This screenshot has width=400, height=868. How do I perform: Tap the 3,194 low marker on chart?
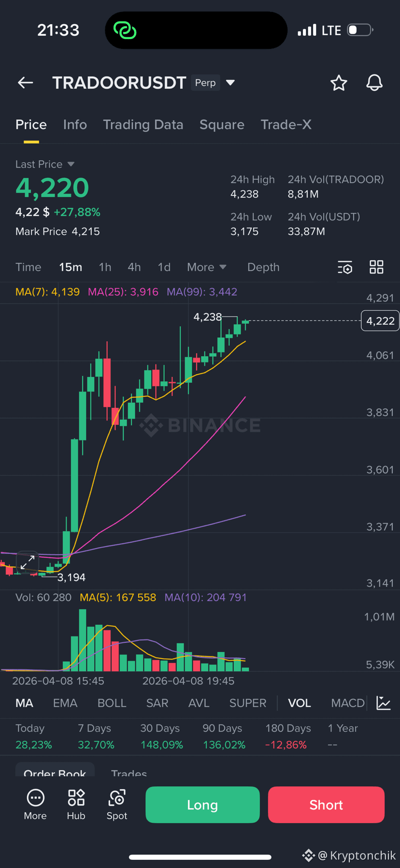71,578
